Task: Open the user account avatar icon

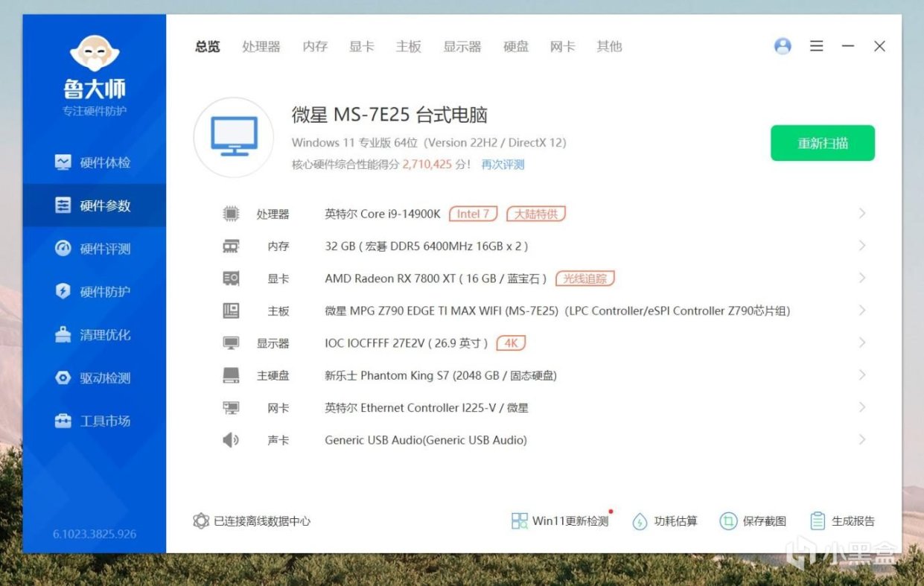Action: (x=783, y=46)
